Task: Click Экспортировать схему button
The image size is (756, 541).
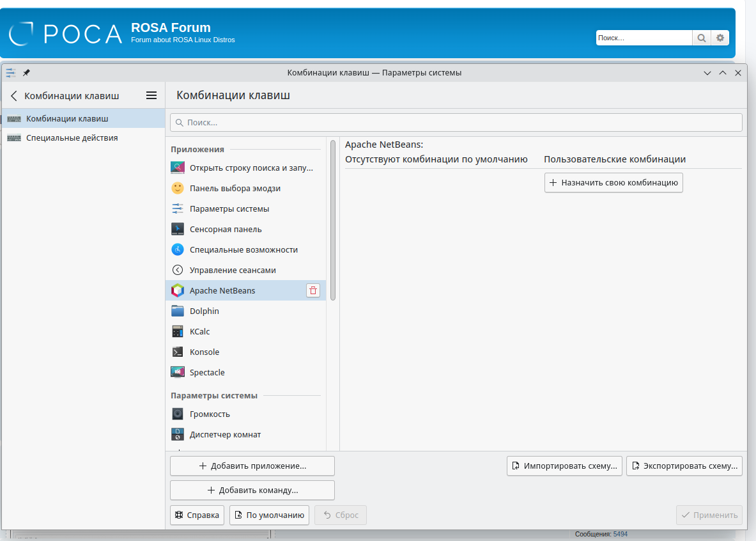Action: click(x=684, y=466)
